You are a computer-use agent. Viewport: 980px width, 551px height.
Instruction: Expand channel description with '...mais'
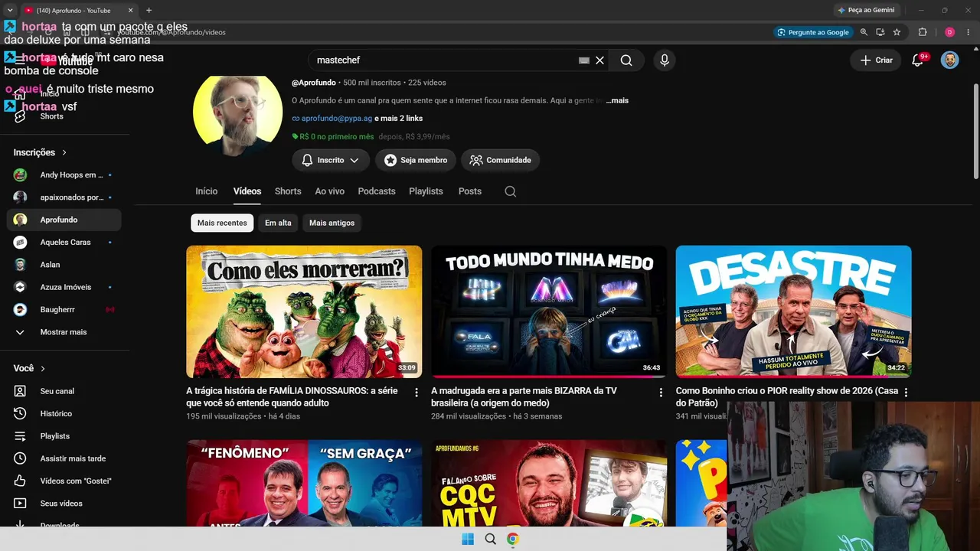[617, 100]
